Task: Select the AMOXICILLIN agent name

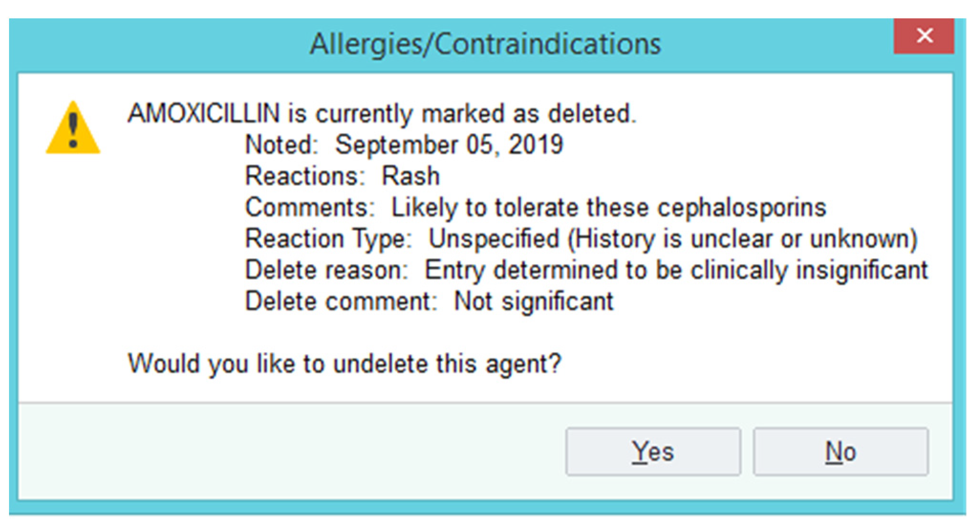Action: pos(204,114)
